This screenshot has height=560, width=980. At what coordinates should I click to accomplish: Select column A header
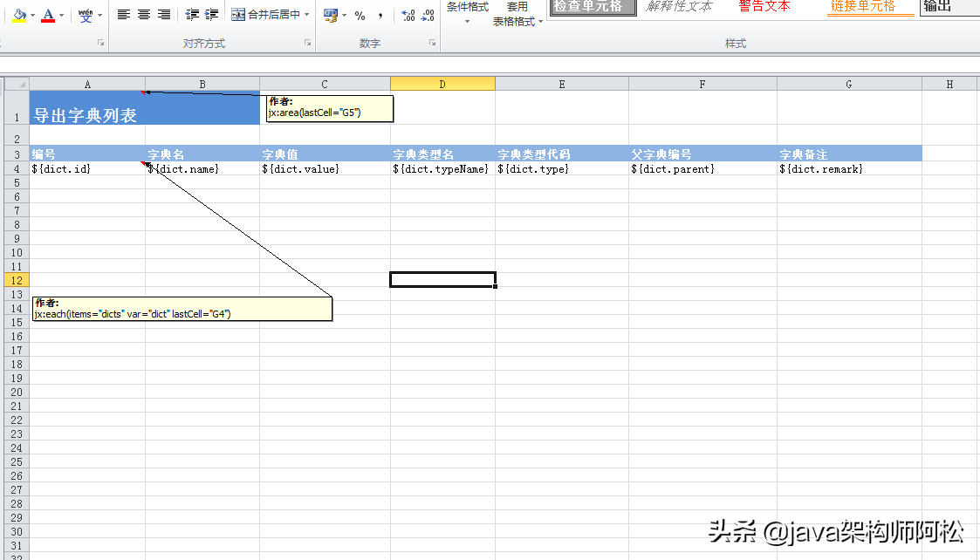[x=87, y=84]
